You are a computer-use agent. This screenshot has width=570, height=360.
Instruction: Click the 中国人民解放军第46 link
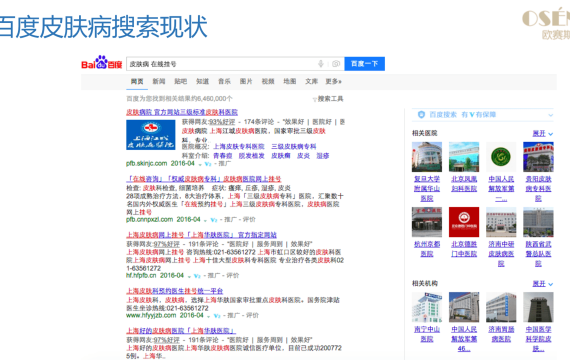(464, 339)
